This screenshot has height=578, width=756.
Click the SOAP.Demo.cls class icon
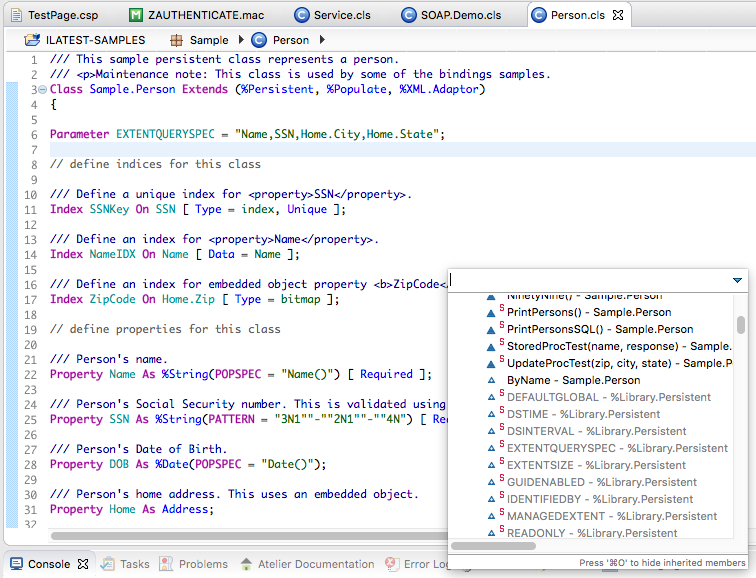pos(408,15)
